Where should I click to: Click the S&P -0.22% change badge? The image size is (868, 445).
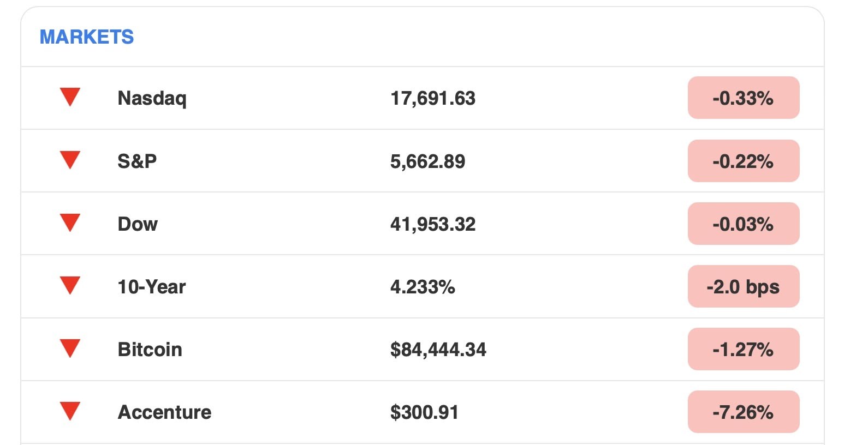tap(743, 161)
